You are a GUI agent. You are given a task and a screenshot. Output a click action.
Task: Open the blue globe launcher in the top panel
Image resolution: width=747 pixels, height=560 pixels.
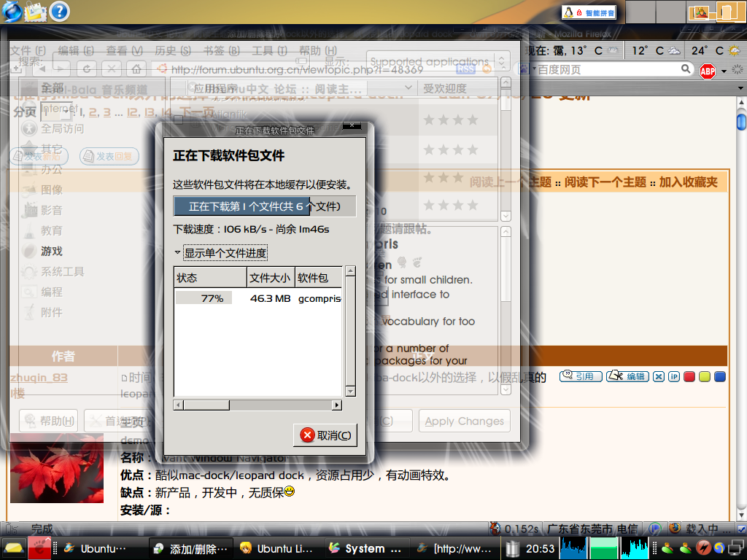point(12,12)
